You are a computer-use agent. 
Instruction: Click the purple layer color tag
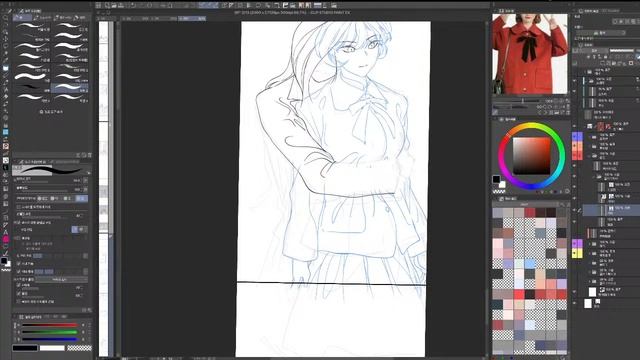coord(577,244)
